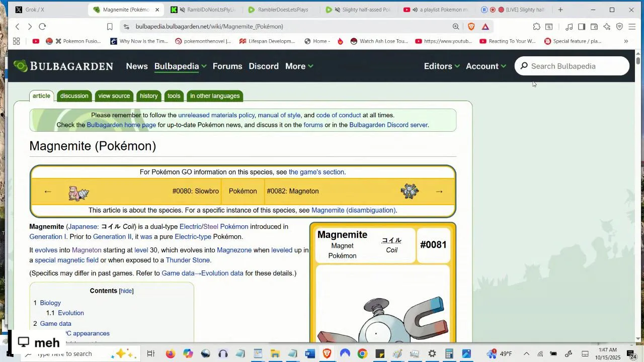Viewport: 644px width, 362px height.
Task: Reload the Magnemite page
Action: click(x=42, y=27)
